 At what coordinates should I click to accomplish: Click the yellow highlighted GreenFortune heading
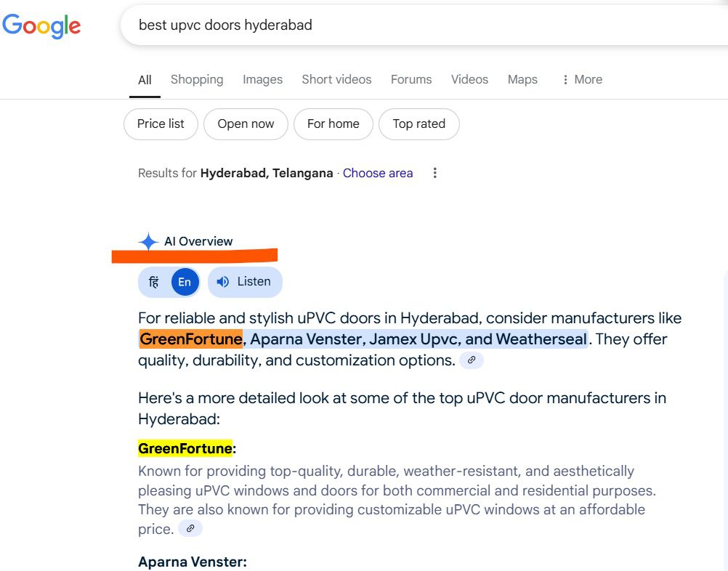tap(185, 449)
